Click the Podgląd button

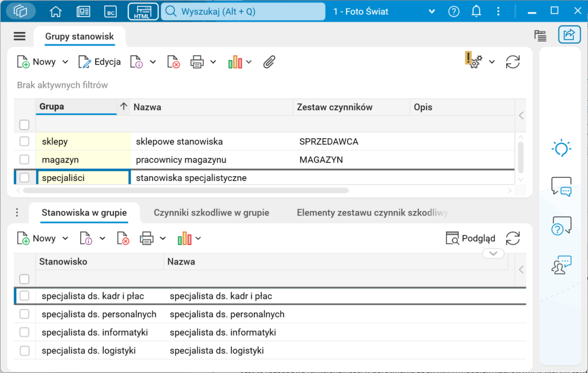(x=471, y=238)
